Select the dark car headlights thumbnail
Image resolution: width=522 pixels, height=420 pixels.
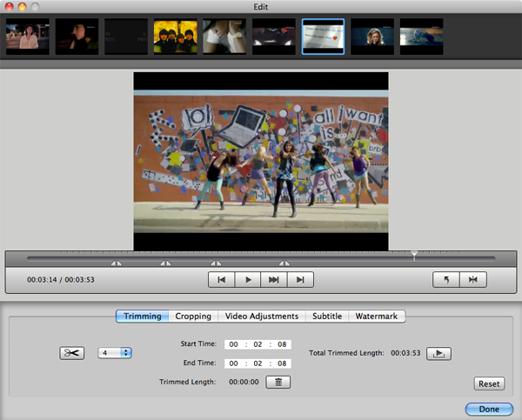274,37
